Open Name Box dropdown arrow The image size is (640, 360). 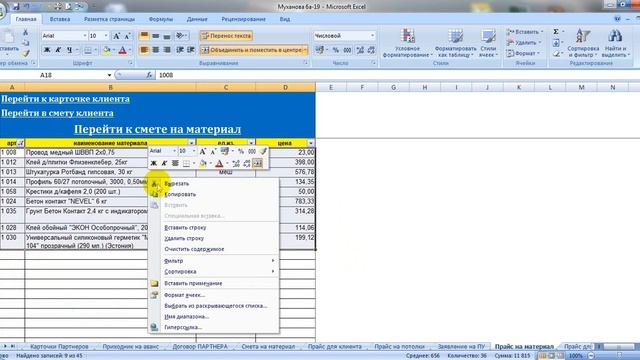pos(109,75)
